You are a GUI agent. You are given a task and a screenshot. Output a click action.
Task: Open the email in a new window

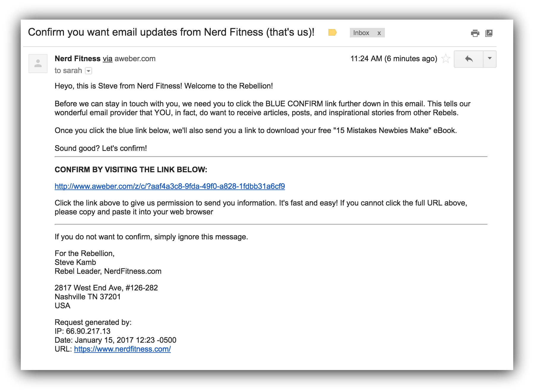pos(489,33)
